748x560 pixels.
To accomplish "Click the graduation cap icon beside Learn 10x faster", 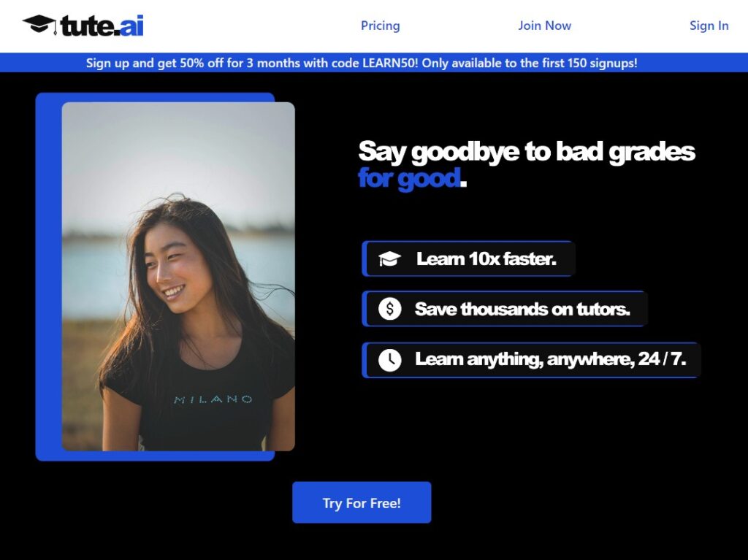I will click(x=389, y=259).
